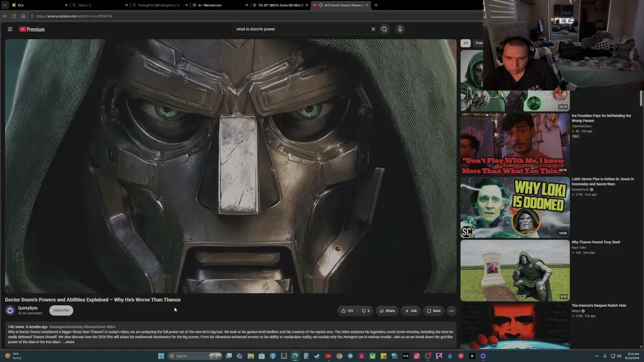Open Xbox app from taskbar
Image resolution: width=644 pixels, height=362 pixels.
click(x=372, y=356)
